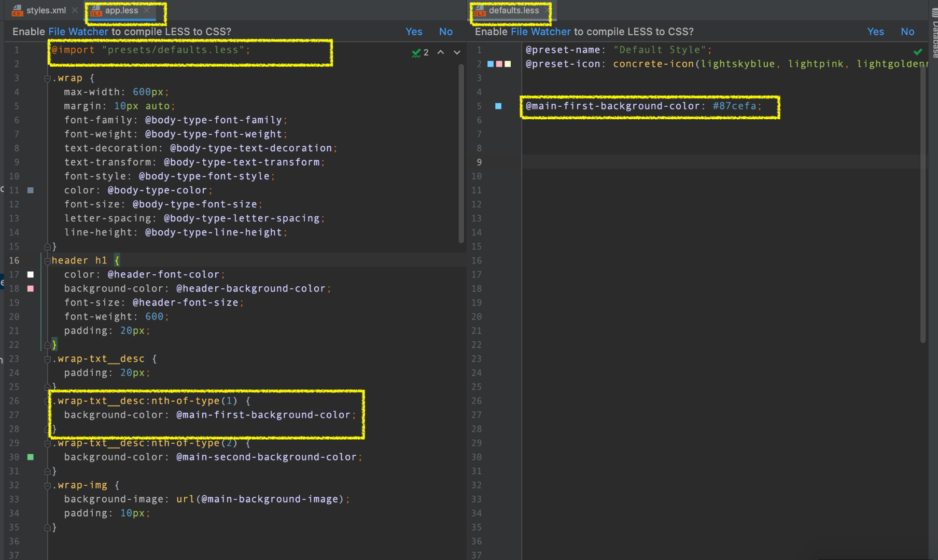Click white gutter swatch for header-font-color

(x=31, y=274)
